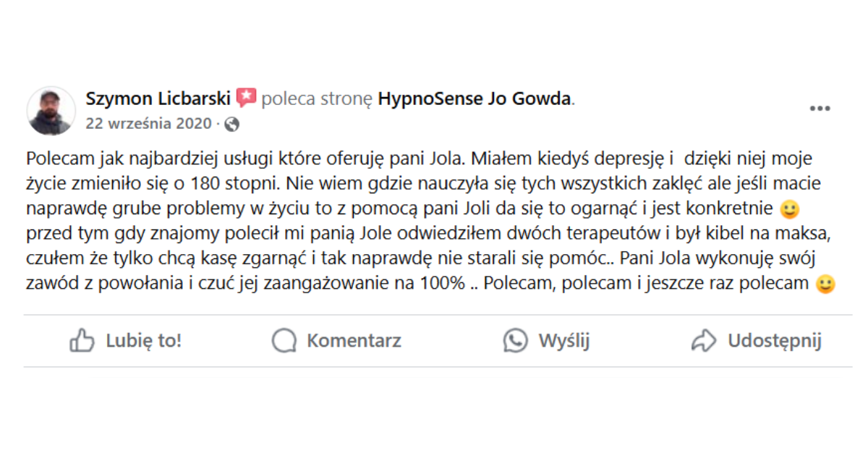868x456 pixels.
Task: Click the red recommendation star badge
Action: (x=246, y=98)
